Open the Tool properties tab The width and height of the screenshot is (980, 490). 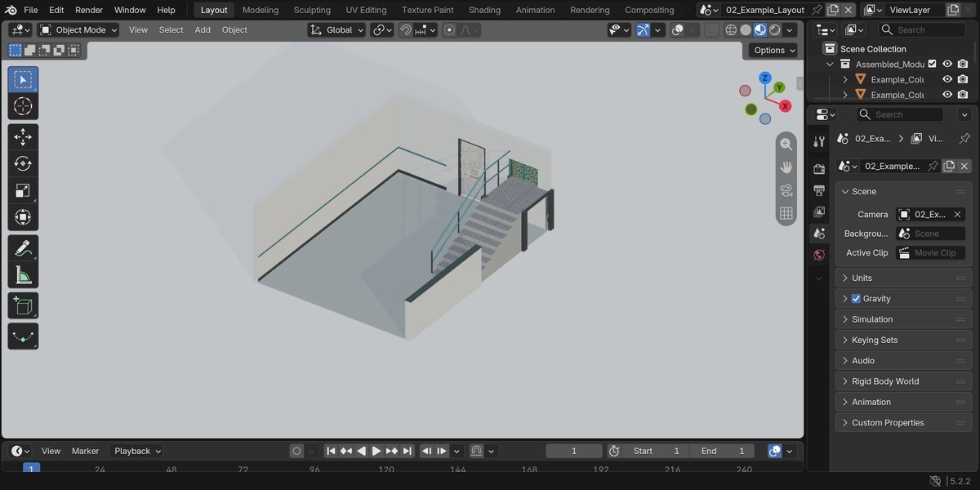point(819,141)
